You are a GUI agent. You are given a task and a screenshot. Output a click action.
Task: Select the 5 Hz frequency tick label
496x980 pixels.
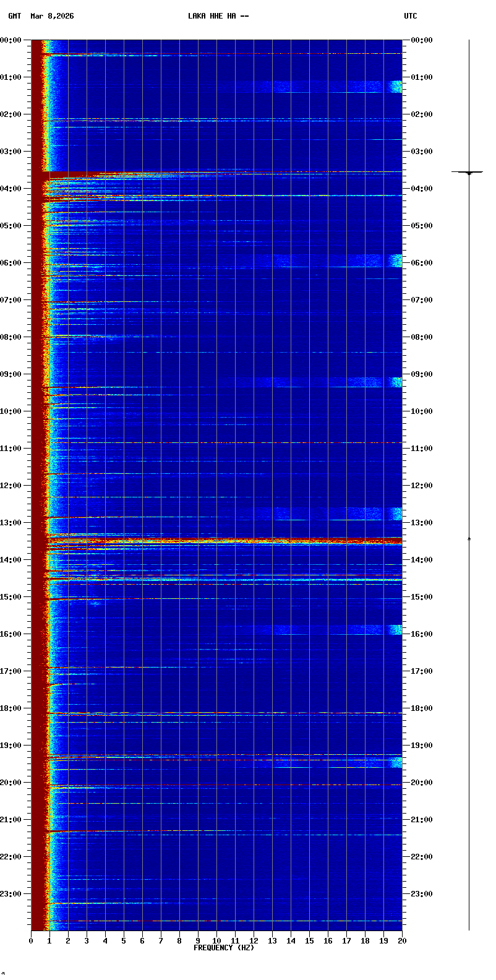124,941
